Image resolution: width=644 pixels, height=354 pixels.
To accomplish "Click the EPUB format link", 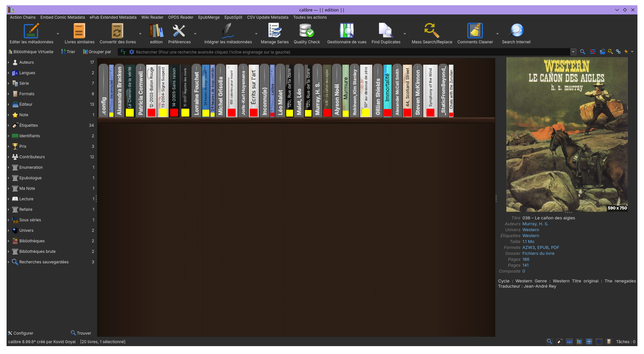I will [x=543, y=248].
